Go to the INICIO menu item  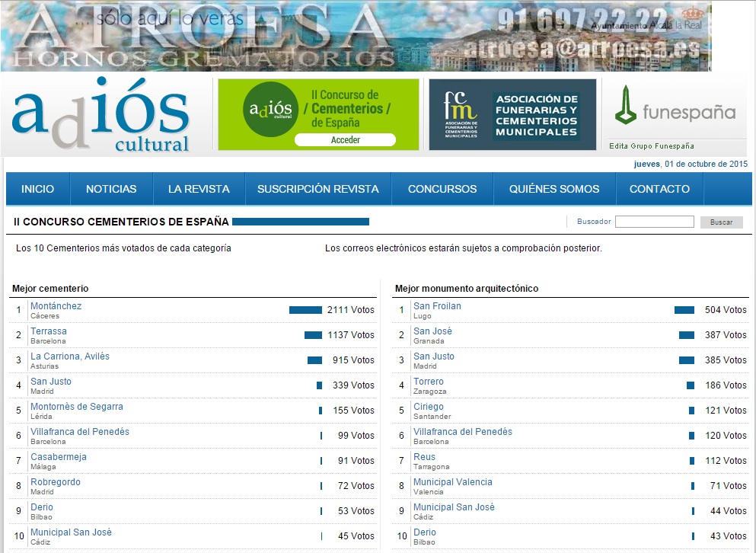point(38,189)
